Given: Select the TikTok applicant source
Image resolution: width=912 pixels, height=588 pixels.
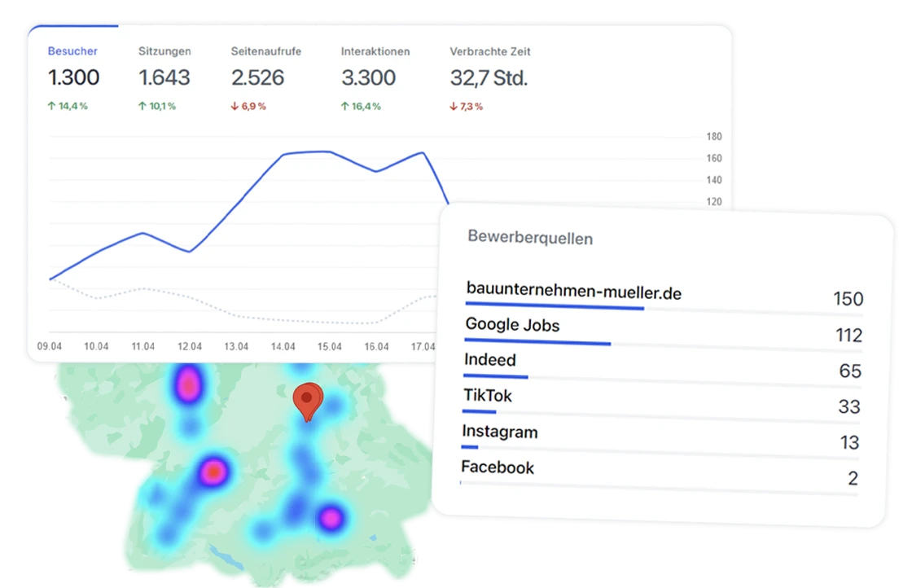Looking at the screenshot, I should (489, 396).
